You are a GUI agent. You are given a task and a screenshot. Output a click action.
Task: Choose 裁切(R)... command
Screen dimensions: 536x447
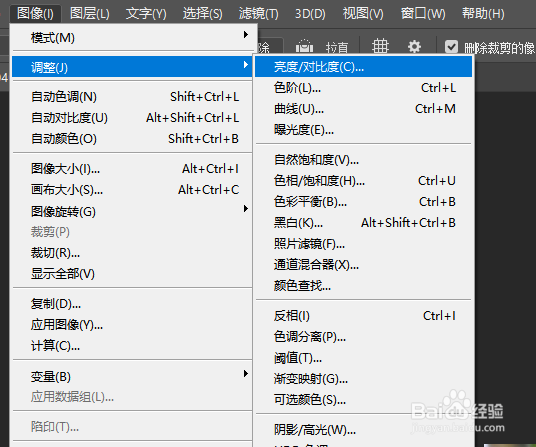tap(132, 253)
